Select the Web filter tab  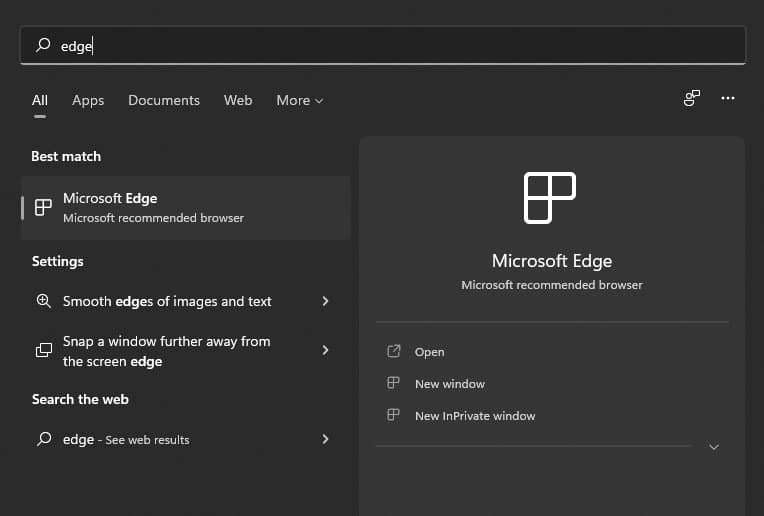pyautogui.click(x=238, y=100)
